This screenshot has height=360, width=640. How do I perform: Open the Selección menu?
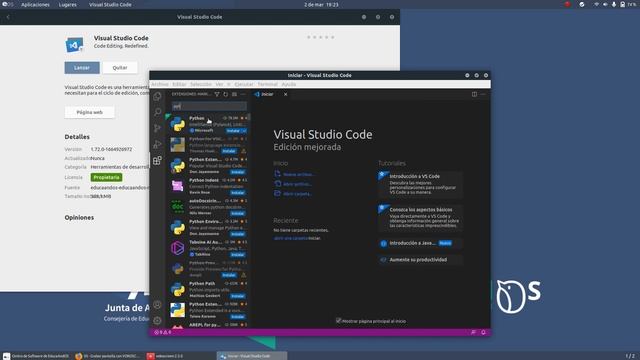[201, 84]
